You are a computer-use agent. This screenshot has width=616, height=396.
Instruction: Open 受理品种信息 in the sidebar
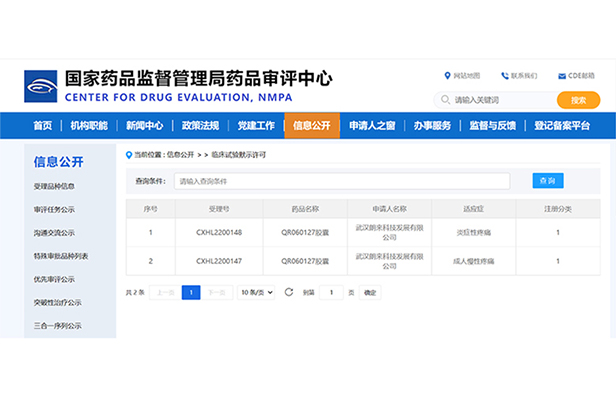tap(54, 186)
